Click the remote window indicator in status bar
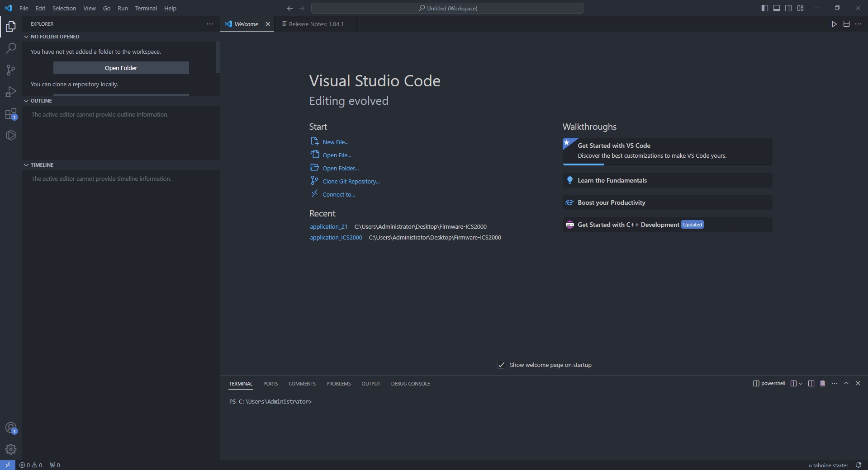This screenshot has height=470, width=868. [x=8, y=465]
